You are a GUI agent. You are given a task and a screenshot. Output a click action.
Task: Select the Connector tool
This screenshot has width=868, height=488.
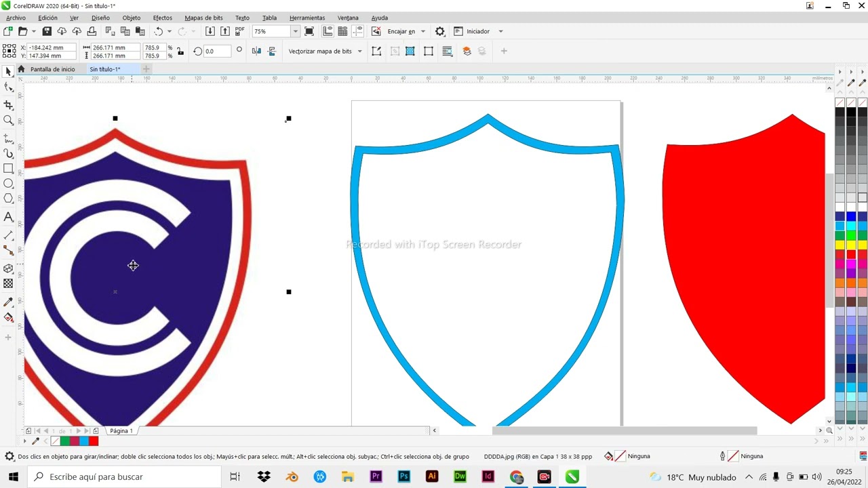pos(8,251)
